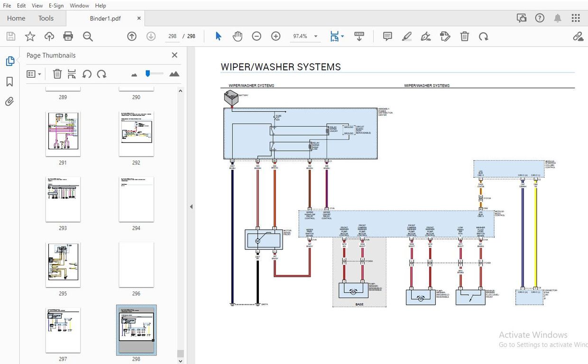Click the enlarge thumbnails mountain icon

[174, 74]
